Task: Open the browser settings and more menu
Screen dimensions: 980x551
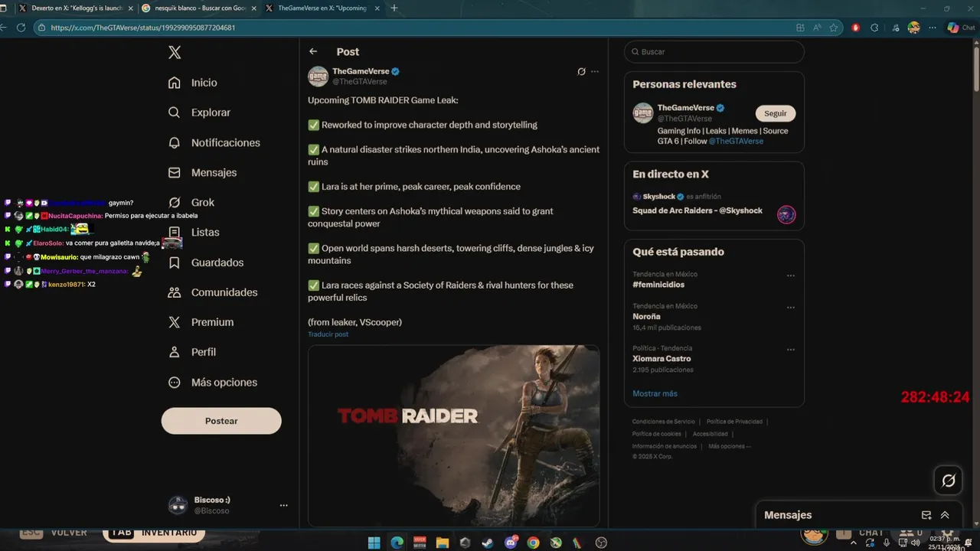Action: click(x=933, y=28)
